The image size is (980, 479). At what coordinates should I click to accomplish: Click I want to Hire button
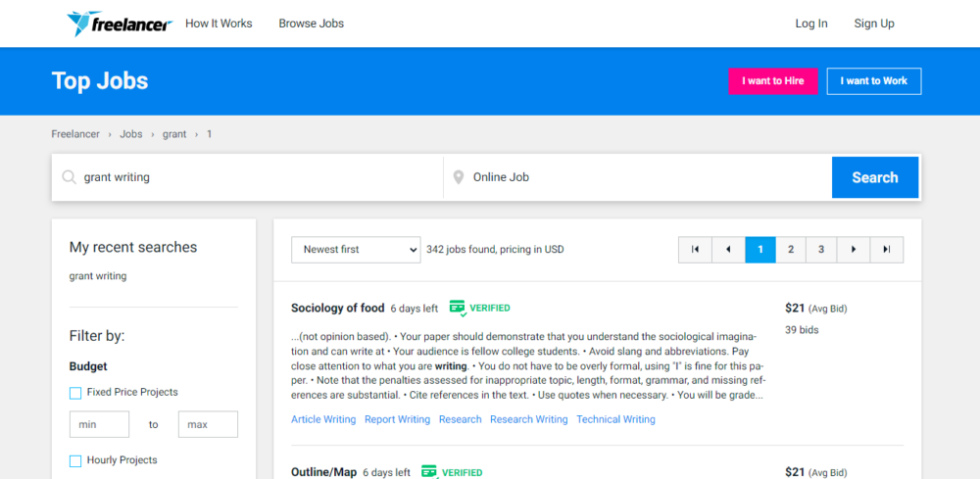click(773, 81)
